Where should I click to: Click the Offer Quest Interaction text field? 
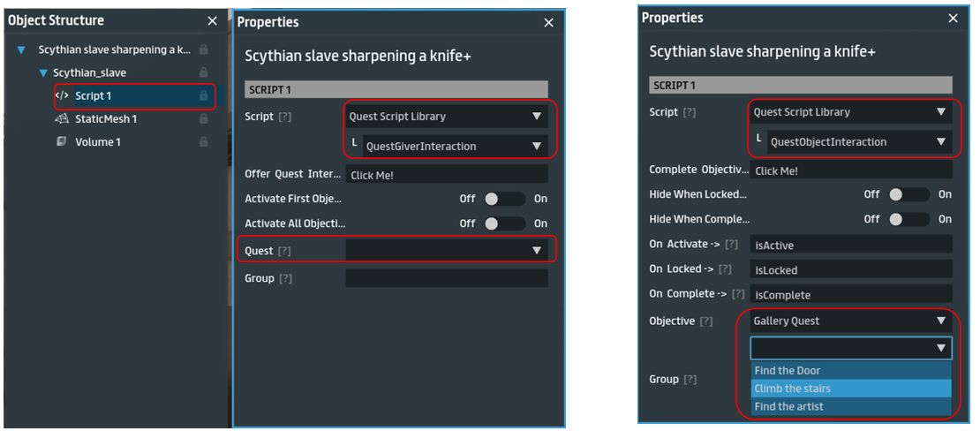(446, 175)
